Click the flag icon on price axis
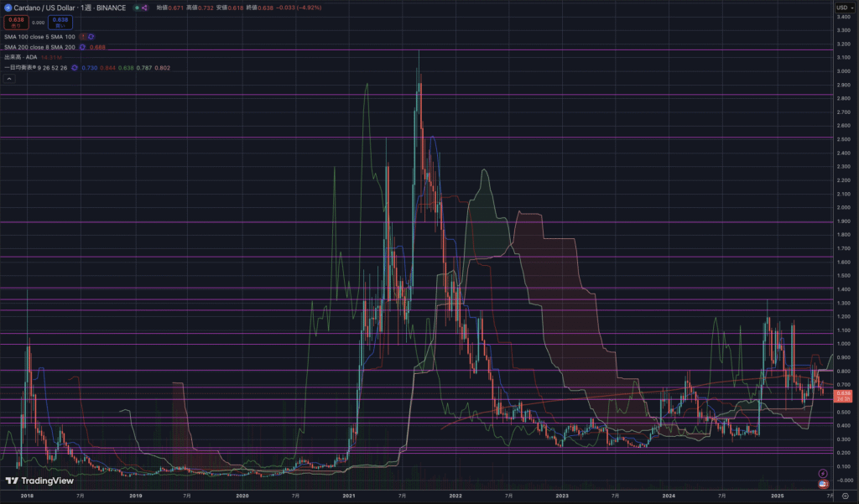 pyautogui.click(x=823, y=484)
